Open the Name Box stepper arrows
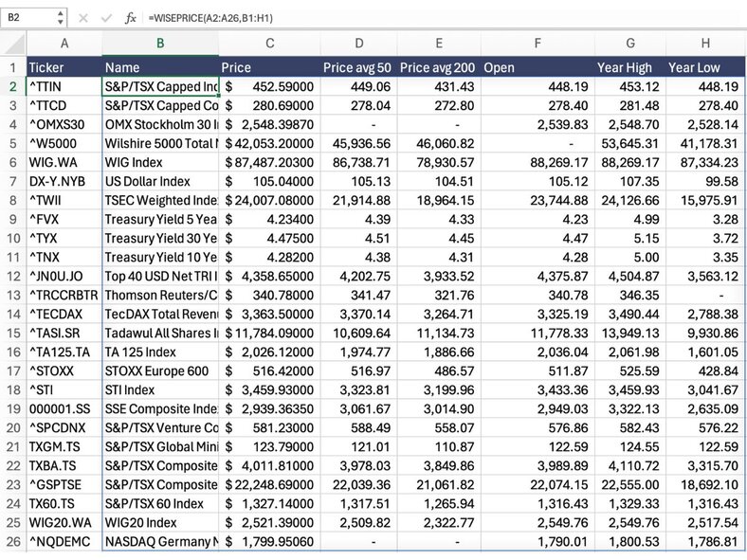 [61, 18]
